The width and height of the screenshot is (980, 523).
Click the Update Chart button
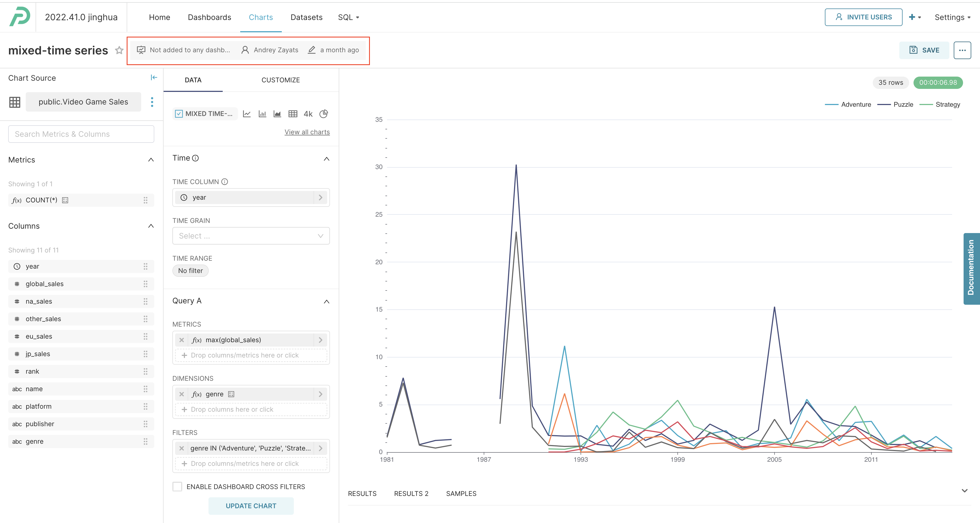pos(251,506)
